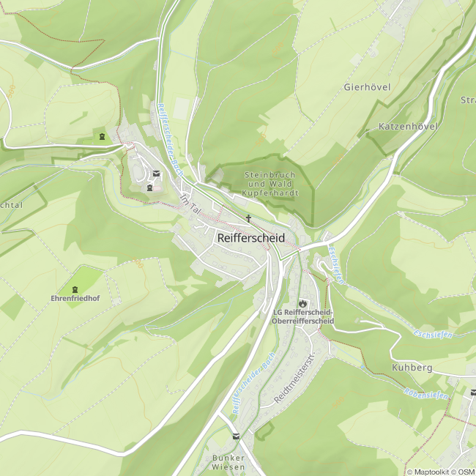Select the Kuhberg place label

[412, 368]
